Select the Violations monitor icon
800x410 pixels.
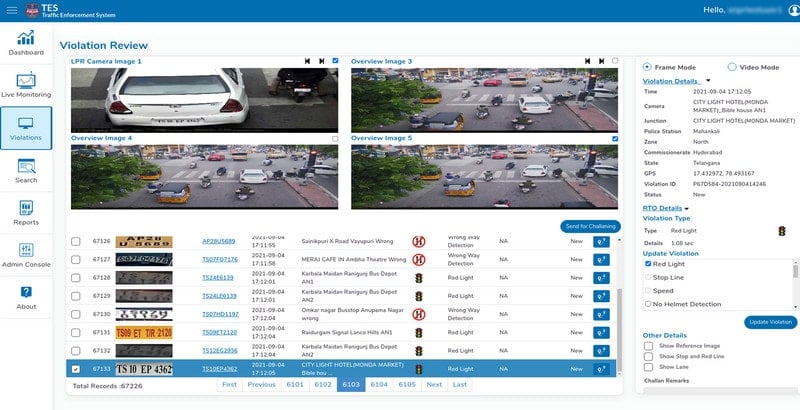click(x=26, y=123)
